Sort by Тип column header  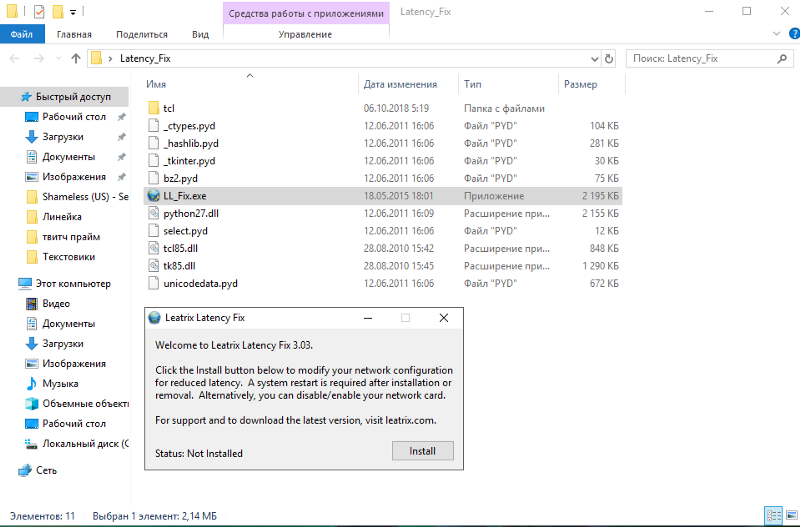[472, 84]
